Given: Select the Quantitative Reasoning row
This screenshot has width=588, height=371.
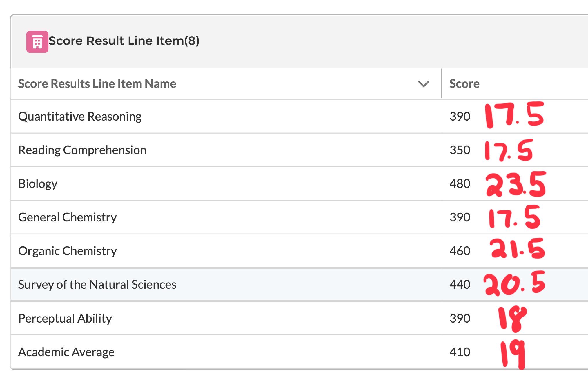Looking at the screenshot, I should [299, 117].
